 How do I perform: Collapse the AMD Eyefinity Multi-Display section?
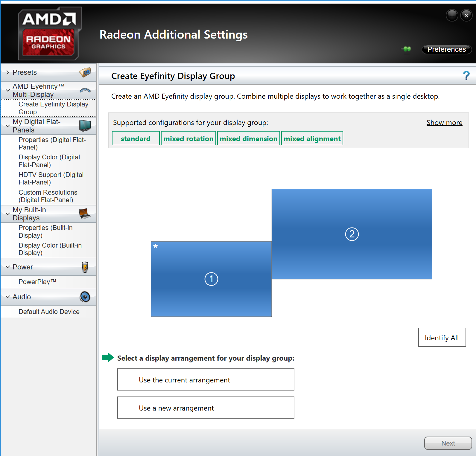[x=8, y=90]
